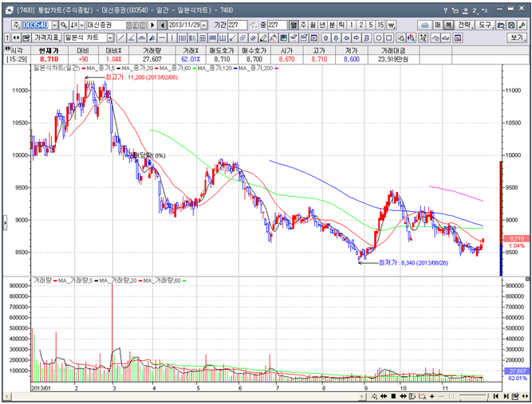Toggle the 주 (weekly) period button

[303, 25]
